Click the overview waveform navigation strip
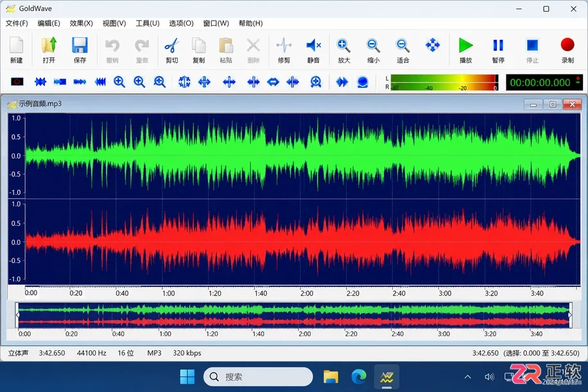This screenshot has width=588, height=392. click(x=293, y=315)
